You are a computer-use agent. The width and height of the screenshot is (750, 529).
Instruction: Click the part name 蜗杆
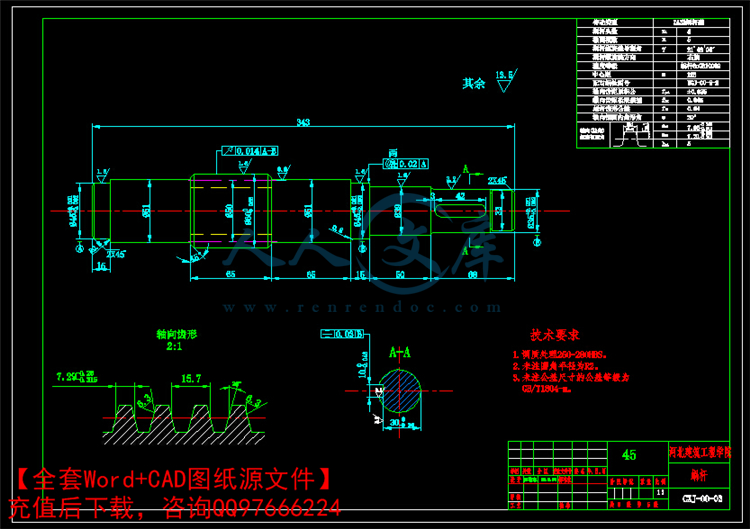tap(699, 475)
